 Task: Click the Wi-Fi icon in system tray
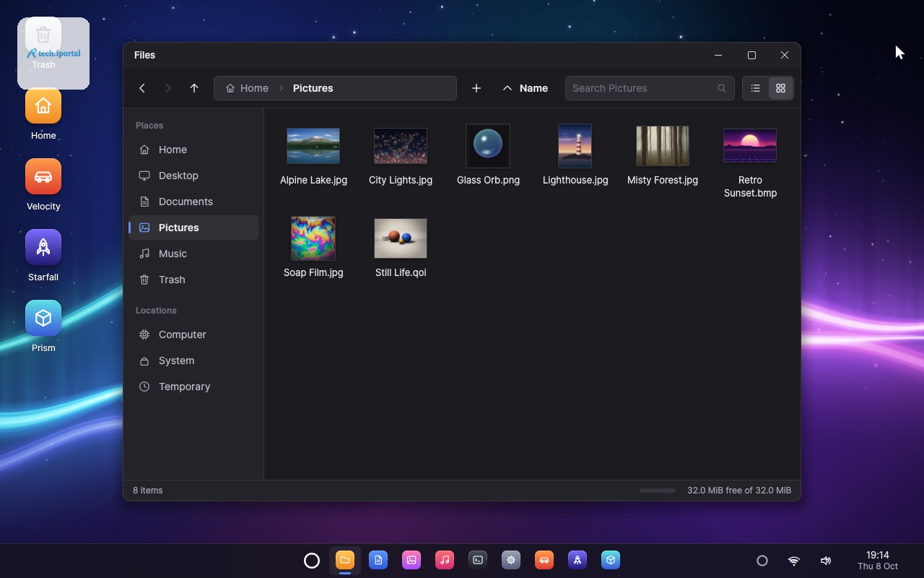point(794,561)
